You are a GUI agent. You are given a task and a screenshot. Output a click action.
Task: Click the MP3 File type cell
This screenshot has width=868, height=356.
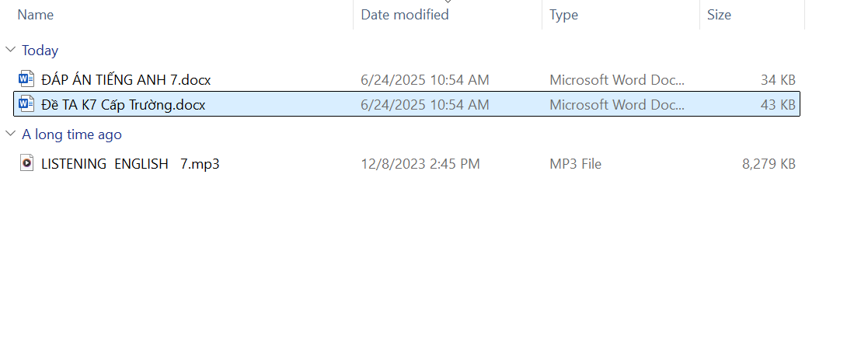[x=575, y=164]
